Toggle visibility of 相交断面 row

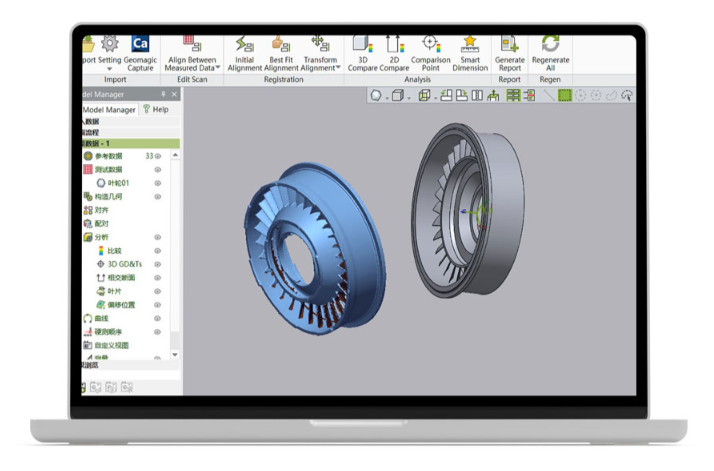tap(158, 278)
